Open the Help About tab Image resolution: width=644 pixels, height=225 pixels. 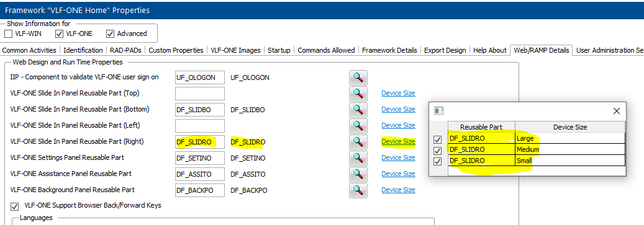click(489, 50)
